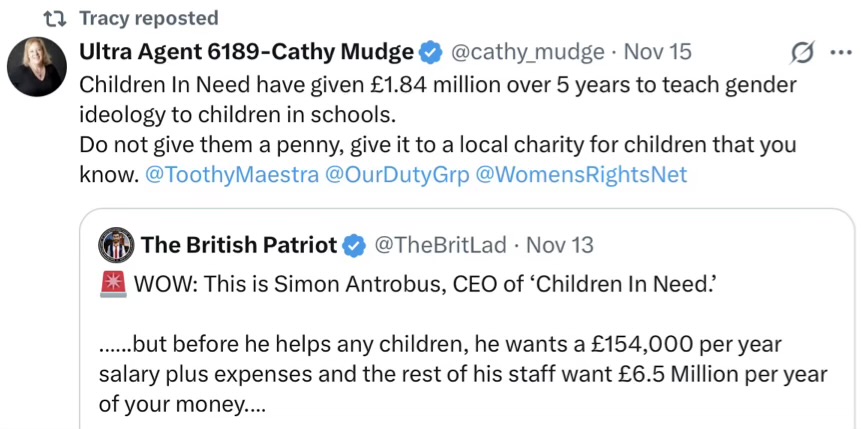Open Cathy Mudge's profile avatar
The width and height of the screenshot is (862, 429).
point(37,67)
